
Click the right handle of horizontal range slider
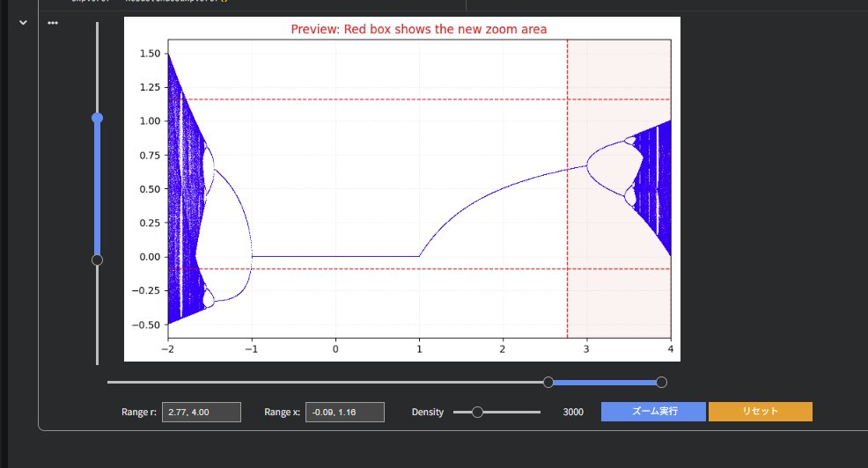tap(661, 383)
